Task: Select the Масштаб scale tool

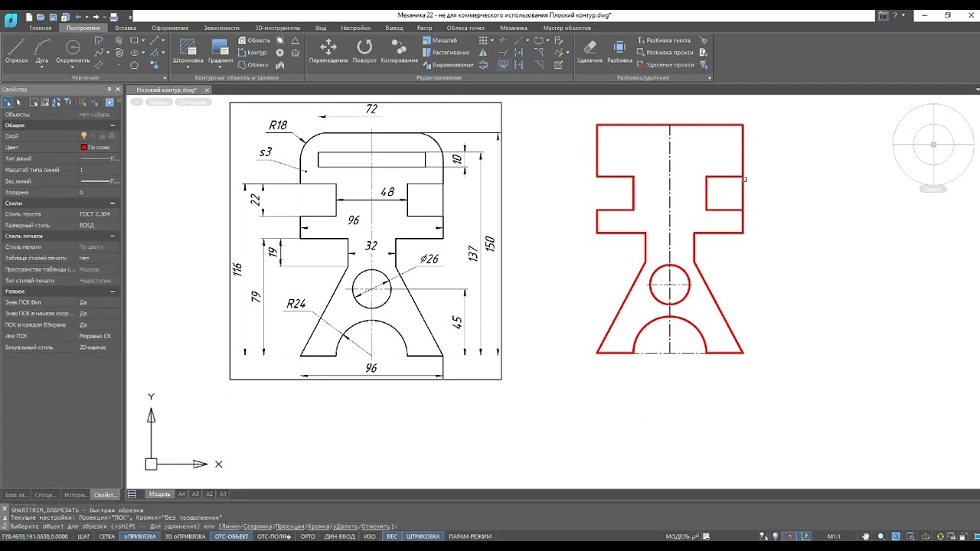Action: pos(439,40)
